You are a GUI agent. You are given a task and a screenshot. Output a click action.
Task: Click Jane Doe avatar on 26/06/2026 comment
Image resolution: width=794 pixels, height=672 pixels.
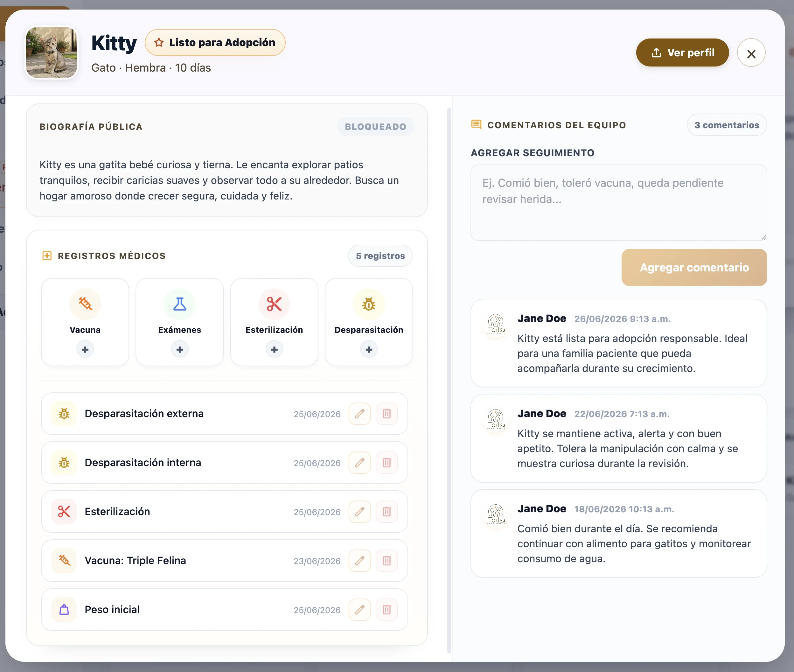[x=496, y=324]
